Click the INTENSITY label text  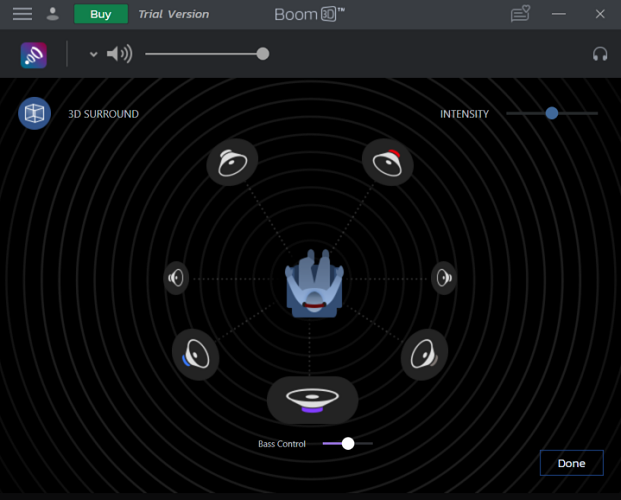[x=465, y=114]
